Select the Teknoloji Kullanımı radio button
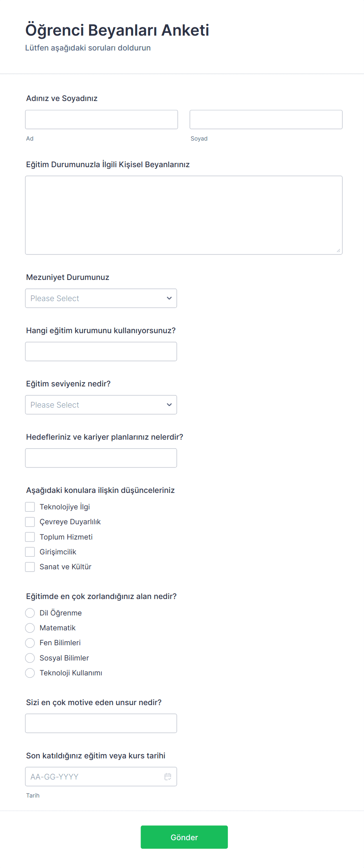 coord(30,673)
